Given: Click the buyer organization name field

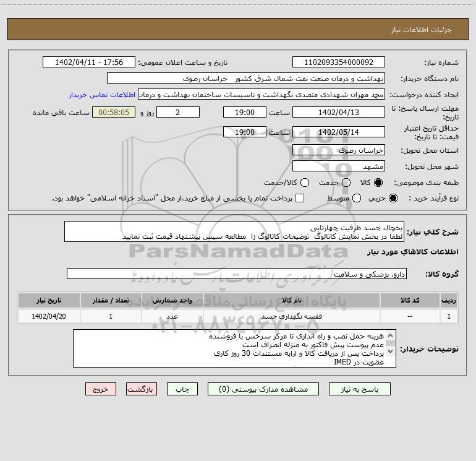Looking at the screenshot, I should tap(246, 78).
